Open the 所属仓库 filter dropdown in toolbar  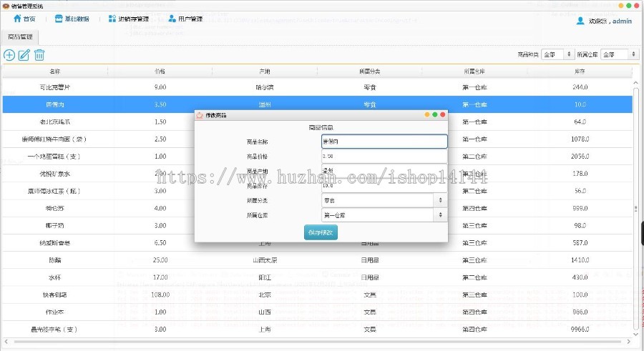[x=620, y=54]
